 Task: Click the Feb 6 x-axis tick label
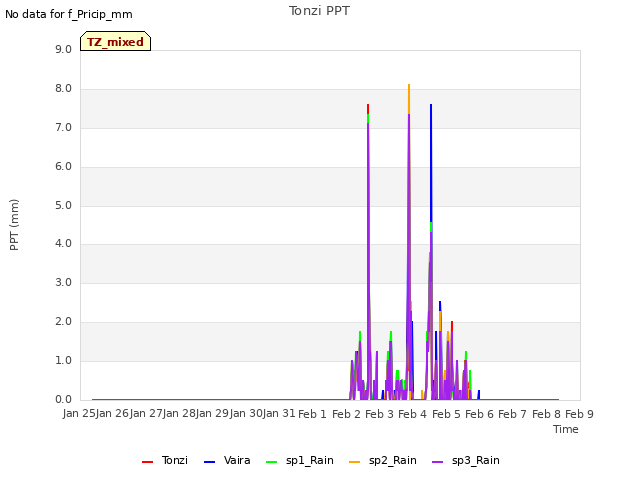479,414
